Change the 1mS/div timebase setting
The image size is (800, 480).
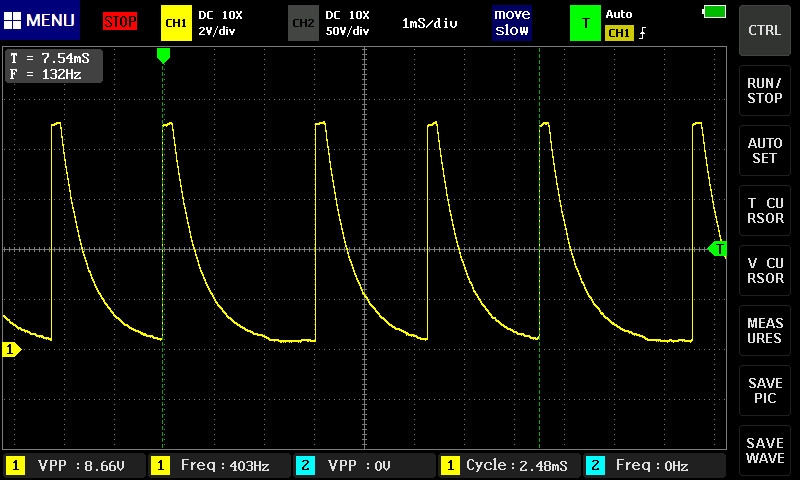430,23
